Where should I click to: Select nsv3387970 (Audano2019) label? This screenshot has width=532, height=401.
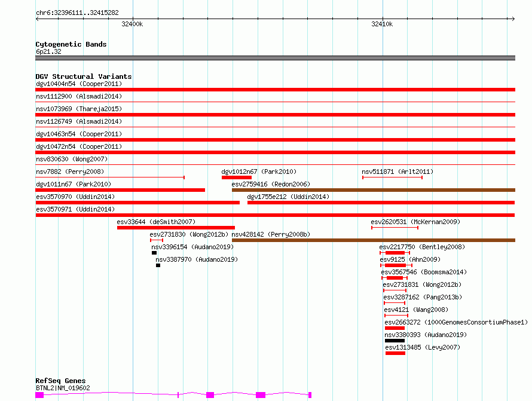click(197, 259)
